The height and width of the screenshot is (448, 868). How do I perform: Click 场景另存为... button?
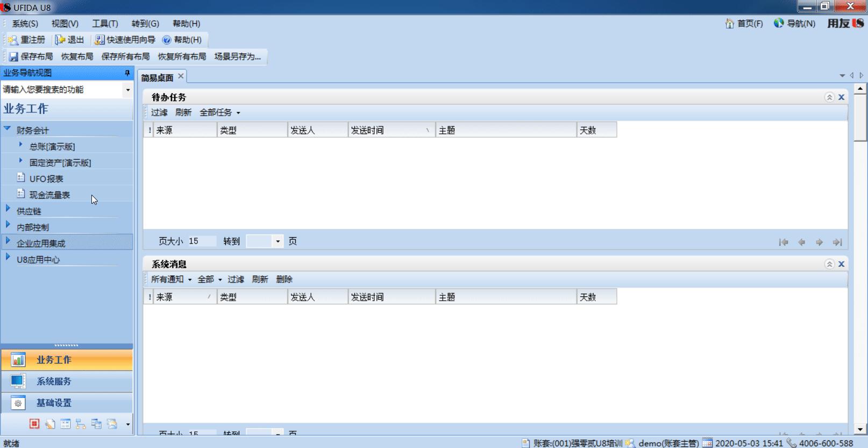pos(237,56)
